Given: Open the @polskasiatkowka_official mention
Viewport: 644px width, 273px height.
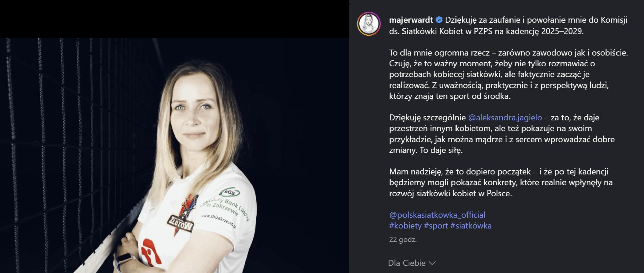Looking at the screenshot, I should [437, 215].
